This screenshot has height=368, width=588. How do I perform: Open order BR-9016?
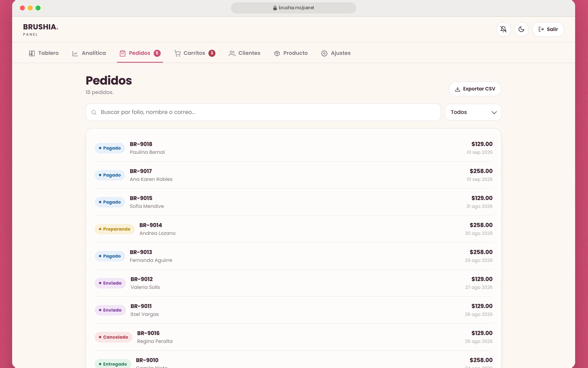294,337
